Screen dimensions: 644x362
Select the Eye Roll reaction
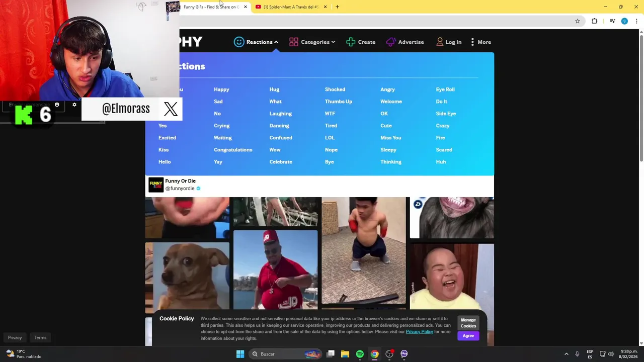(x=445, y=89)
